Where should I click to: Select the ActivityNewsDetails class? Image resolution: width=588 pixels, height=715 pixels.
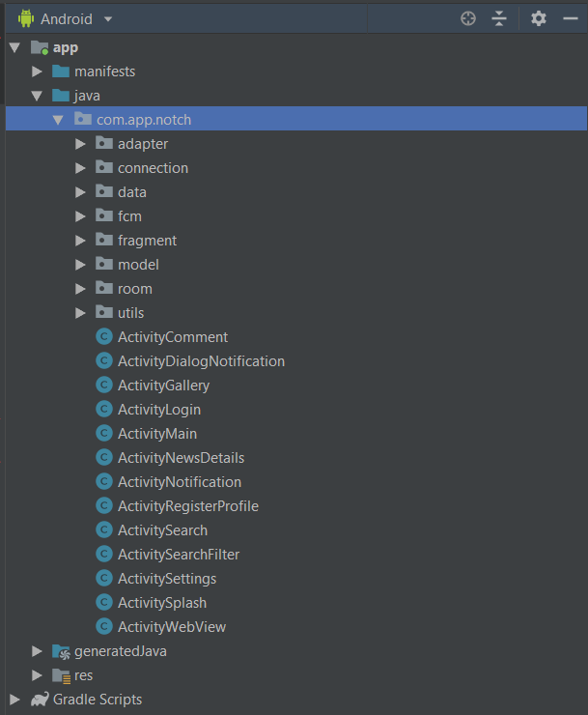(x=181, y=458)
